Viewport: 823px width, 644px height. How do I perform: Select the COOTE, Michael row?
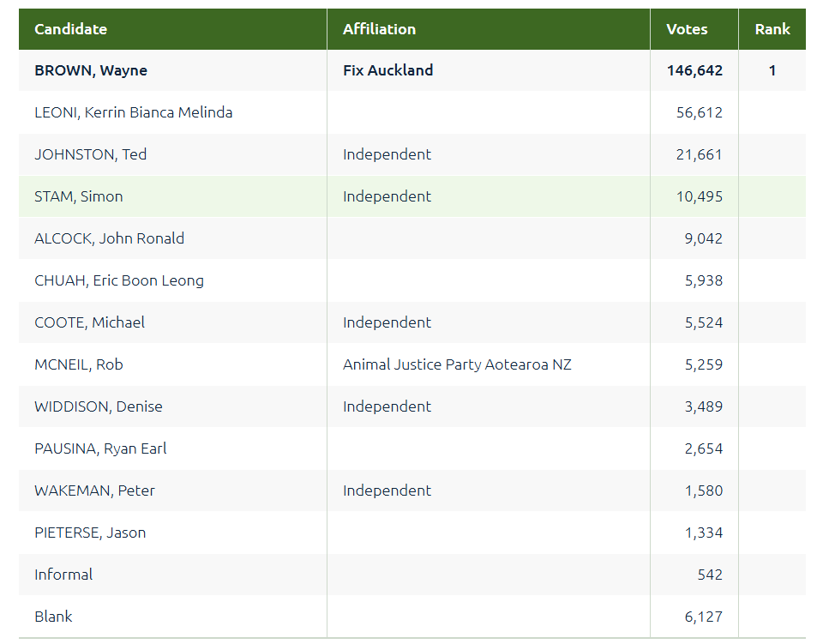click(x=89, y=322)
